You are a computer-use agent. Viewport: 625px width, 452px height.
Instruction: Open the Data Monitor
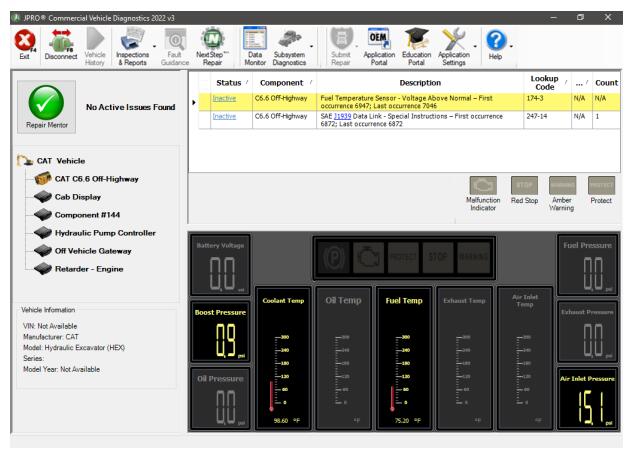click(255, 47)
